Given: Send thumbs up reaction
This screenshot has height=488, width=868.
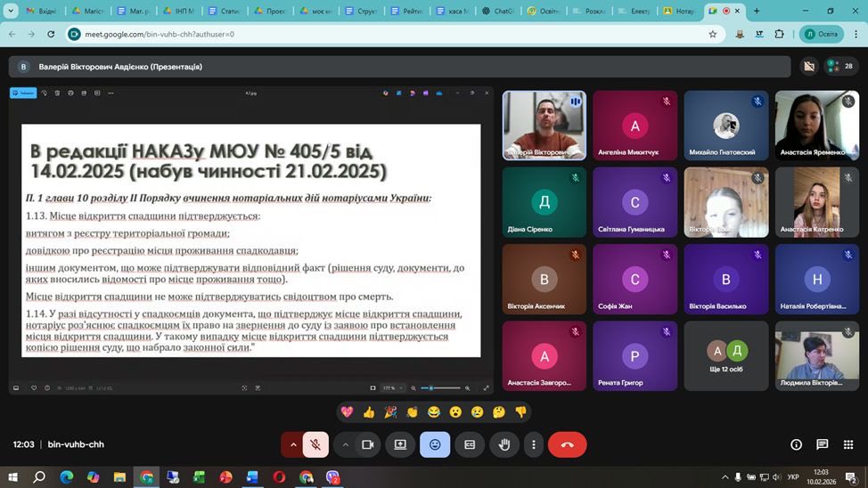Looking at the screenshot, I should [x=369, y=411].
